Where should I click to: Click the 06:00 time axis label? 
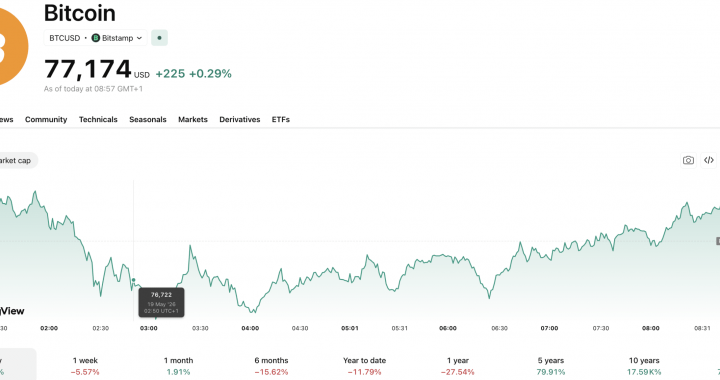[448, 328]
